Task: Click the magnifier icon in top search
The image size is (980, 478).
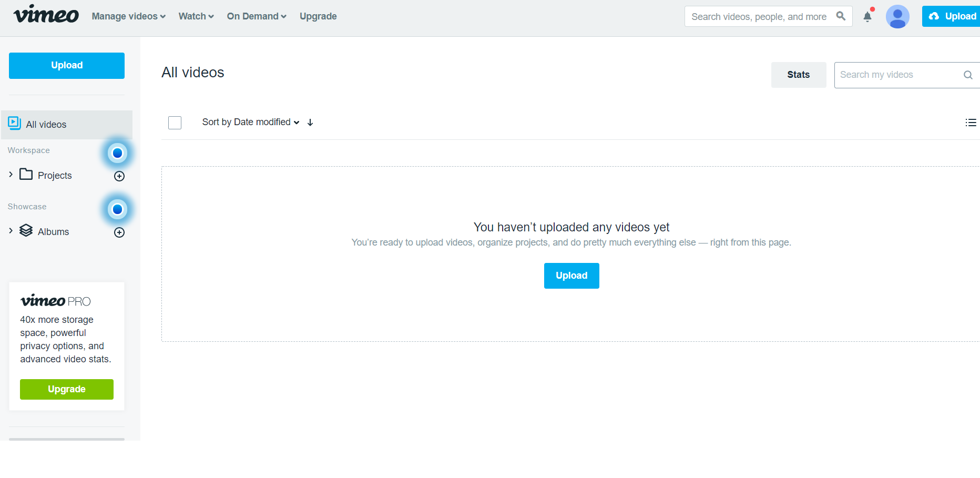Action: pos(841,16)
